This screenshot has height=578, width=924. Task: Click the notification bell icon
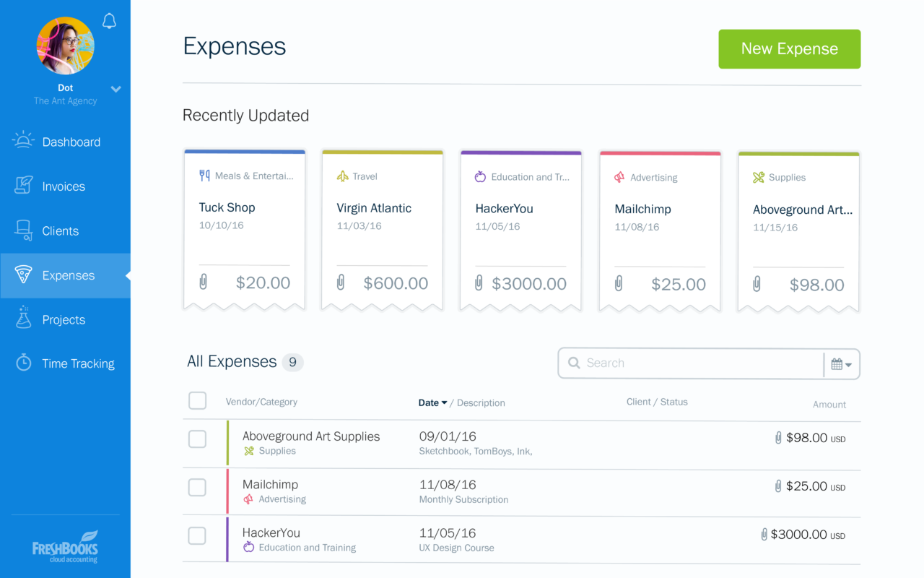click(x=109, y=21)
